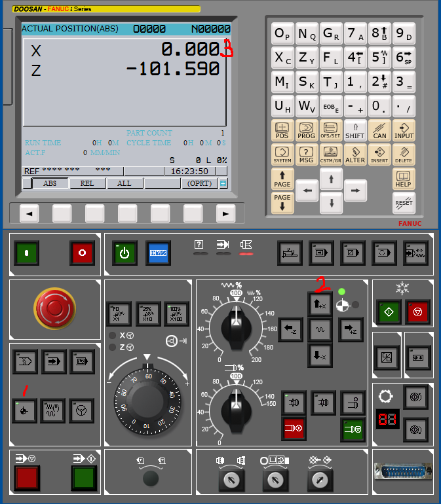Toggle the dry run button
The height and width of the screenshot is (504, 441).
(415, 253)
